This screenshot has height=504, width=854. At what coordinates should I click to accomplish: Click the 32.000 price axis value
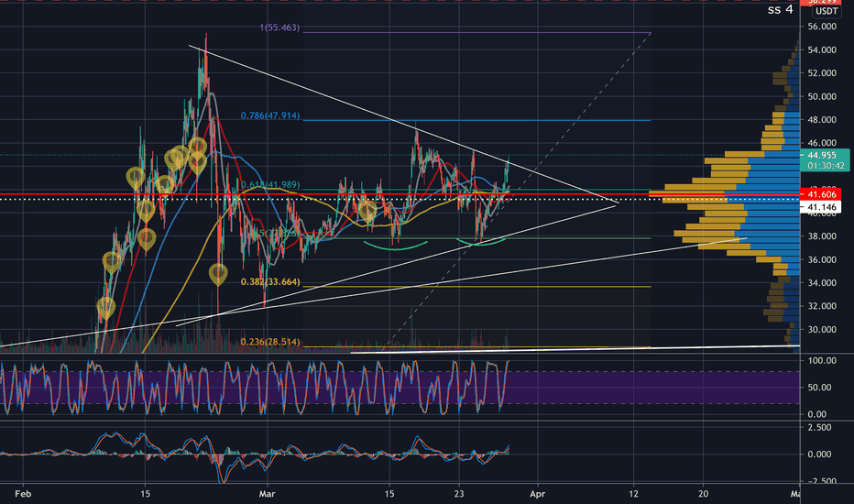point(822,306)
